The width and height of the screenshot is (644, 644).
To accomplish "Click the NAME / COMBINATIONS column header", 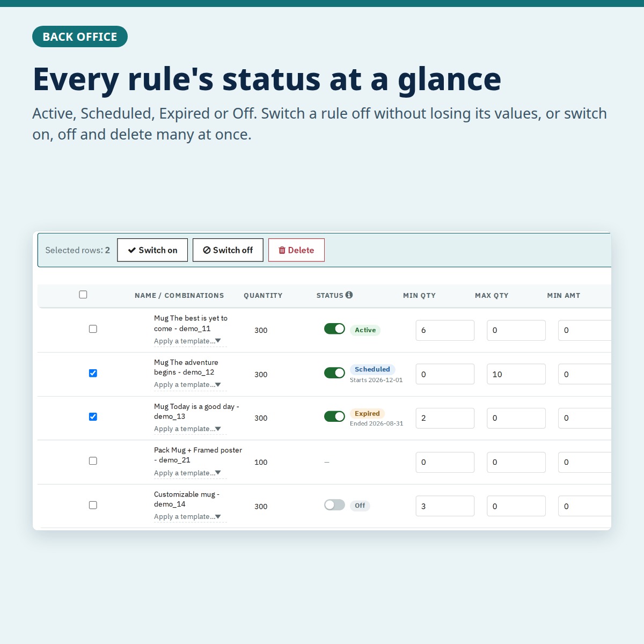I will (179, 296).
